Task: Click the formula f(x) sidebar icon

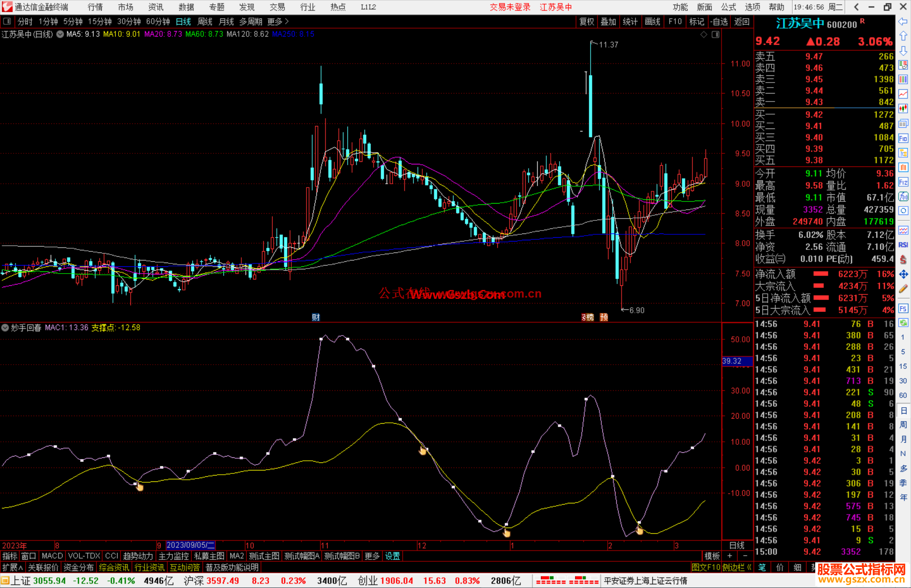Action: tap(903, 196)
